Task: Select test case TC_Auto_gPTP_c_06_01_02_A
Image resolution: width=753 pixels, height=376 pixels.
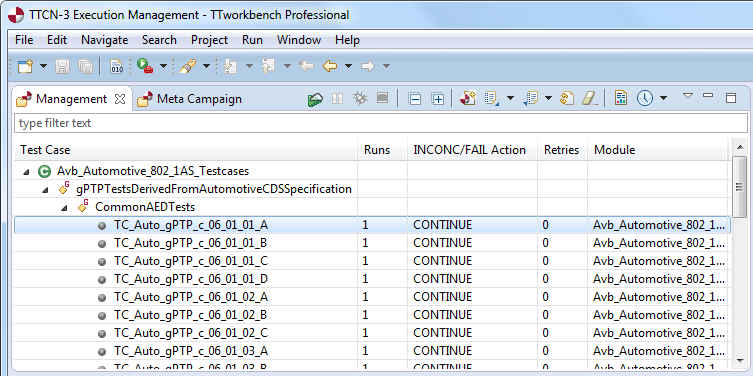Action: pos(191,297)
